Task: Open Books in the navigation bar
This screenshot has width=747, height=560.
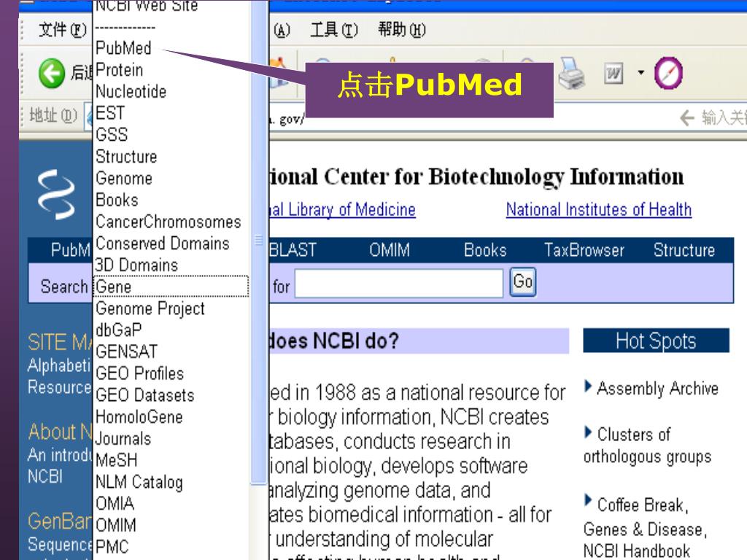Action: (x=485, y=251)
